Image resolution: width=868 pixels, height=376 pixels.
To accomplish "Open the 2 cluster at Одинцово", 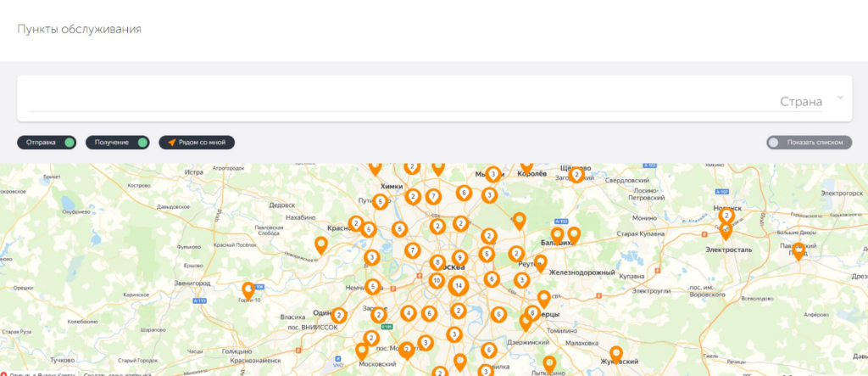I will pos(339,316).
